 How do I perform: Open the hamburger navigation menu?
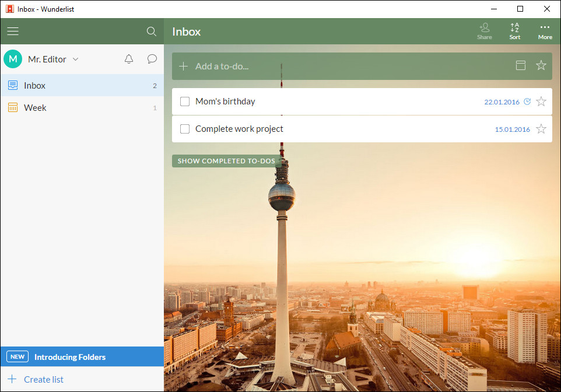point(13,32)
